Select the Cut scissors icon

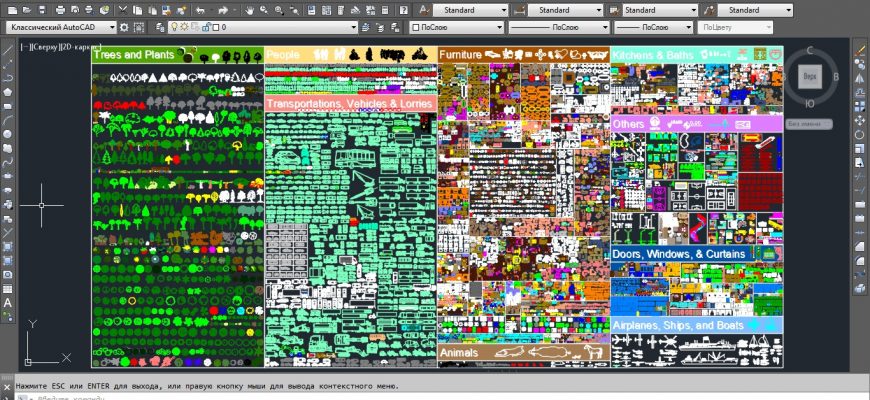pos(121,9)
